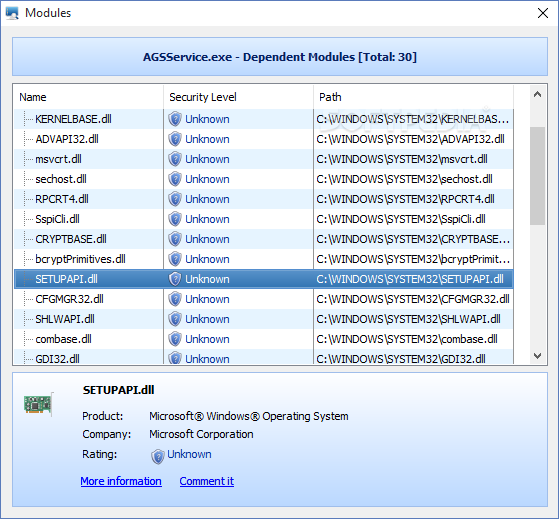Viewport: 559px width, 519px height.
Task: Sort list by Path column header
Action: coord(414,97)
